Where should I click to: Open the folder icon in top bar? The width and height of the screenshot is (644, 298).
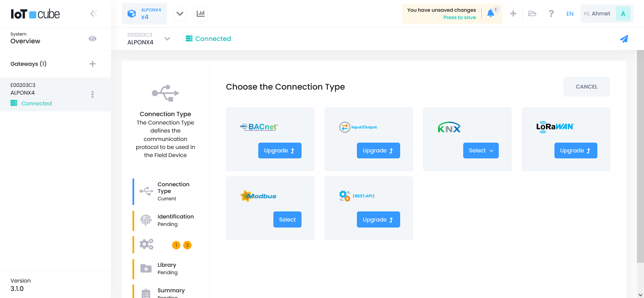point(532,14)
